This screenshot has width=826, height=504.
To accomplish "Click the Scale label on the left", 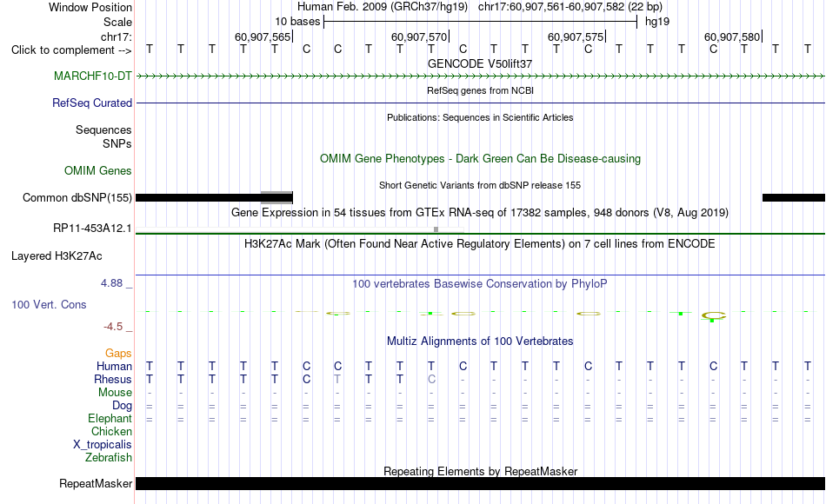I will pos(118,23).
